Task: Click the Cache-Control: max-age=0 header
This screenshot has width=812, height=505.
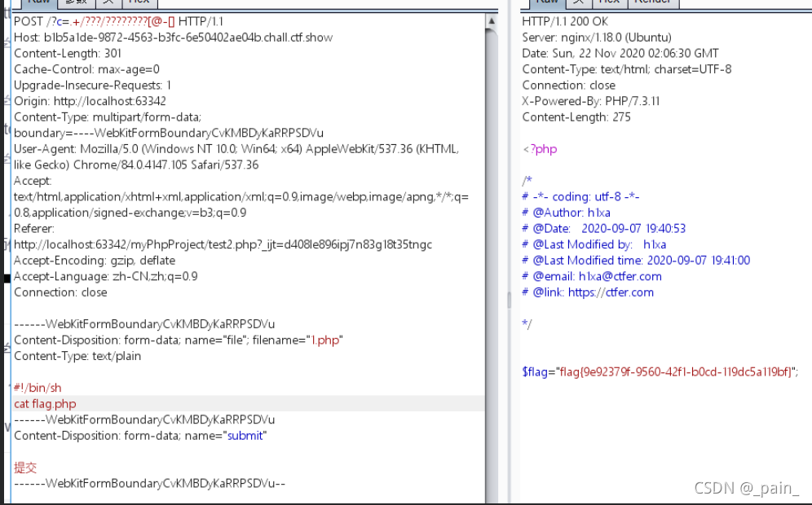Action: tap(86, 69)
